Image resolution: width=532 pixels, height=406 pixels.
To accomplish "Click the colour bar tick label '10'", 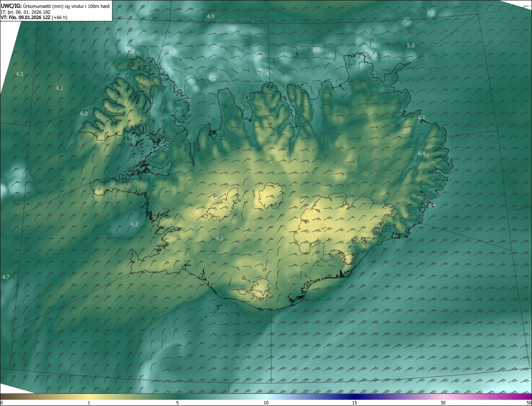I will [266, 403].
